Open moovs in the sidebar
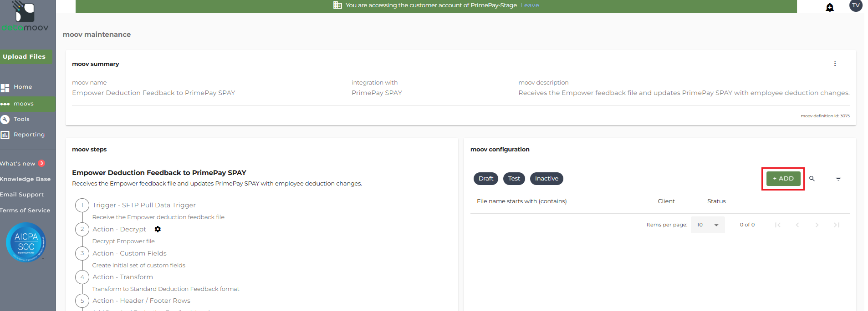 24,104
